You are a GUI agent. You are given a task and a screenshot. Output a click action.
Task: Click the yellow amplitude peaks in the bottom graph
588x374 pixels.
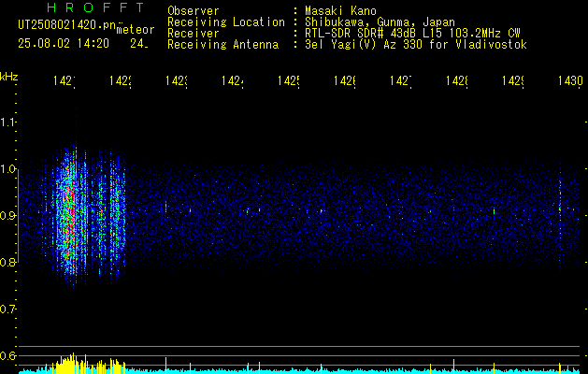click(x=90, y=364)
